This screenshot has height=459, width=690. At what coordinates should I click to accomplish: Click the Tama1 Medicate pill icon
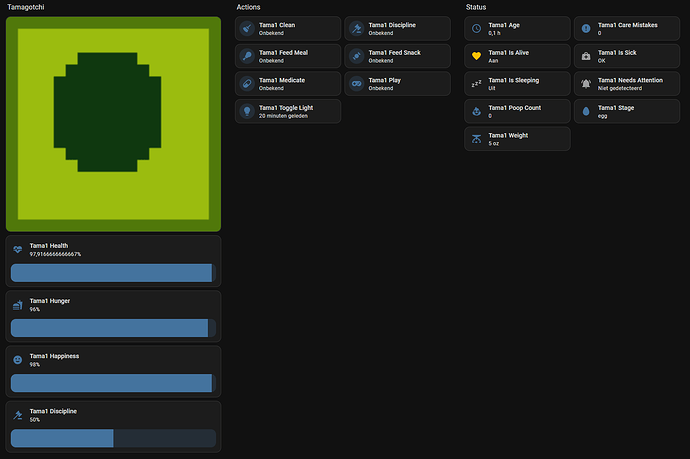point(247,84)
